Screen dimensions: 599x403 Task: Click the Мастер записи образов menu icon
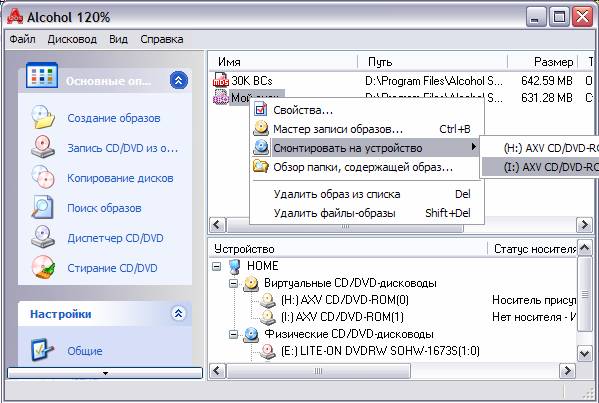[x=261, y=129]
